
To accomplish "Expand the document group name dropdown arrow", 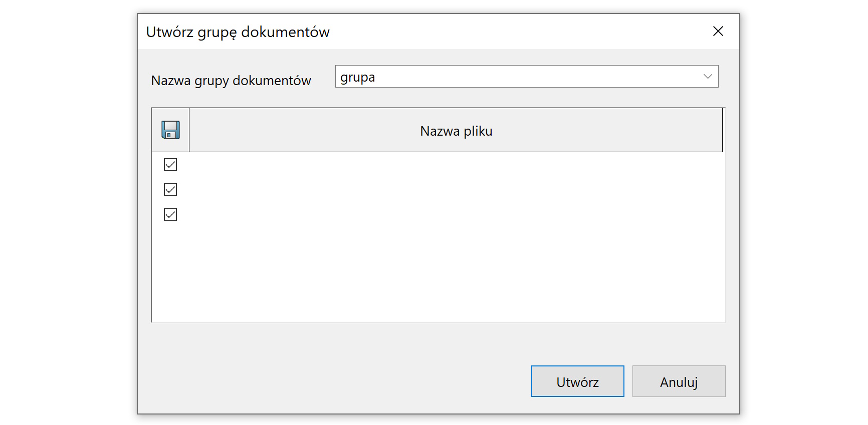I will click(708, 77).
